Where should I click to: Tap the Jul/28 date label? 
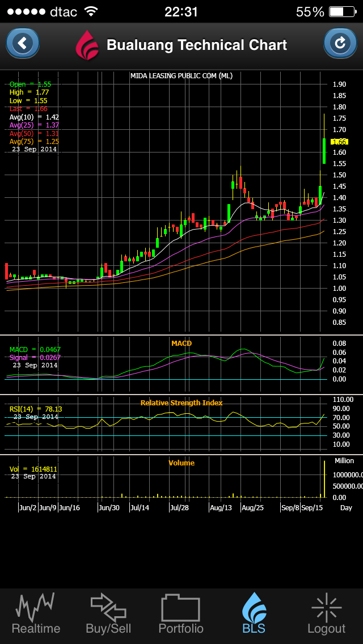point(180,507)
